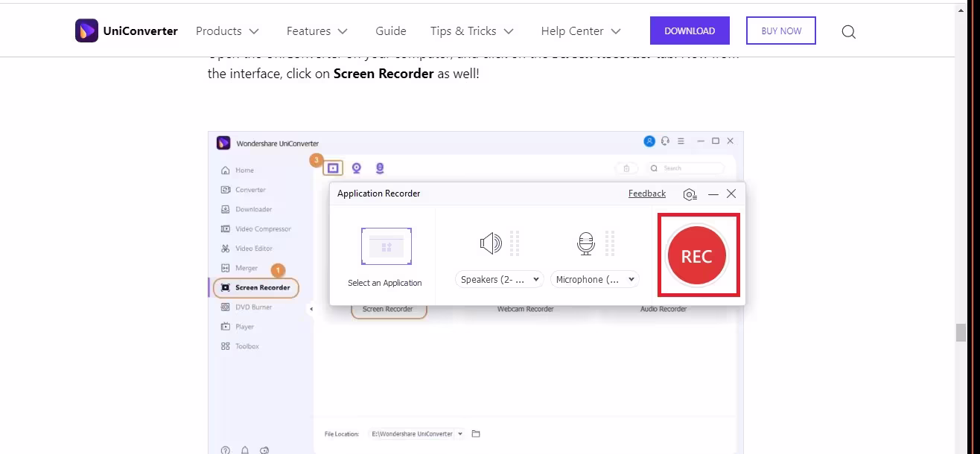Click the bold 'Screen Recorder' text in the article
The image size is (980, 454).
(384, 74)
